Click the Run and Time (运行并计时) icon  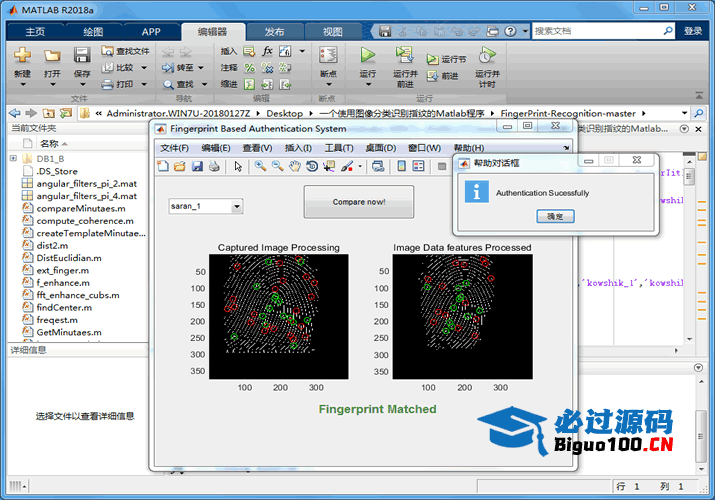click(486, 56)
